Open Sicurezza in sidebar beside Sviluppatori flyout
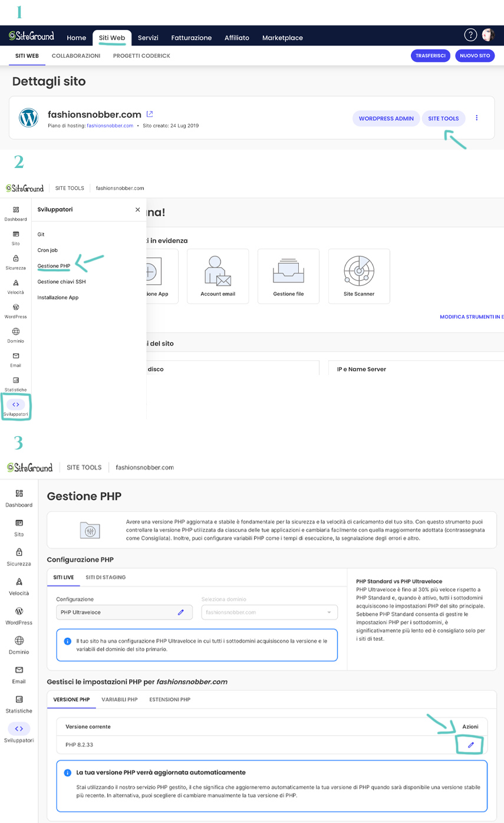 pyautogui.click(x=16, y=262)
